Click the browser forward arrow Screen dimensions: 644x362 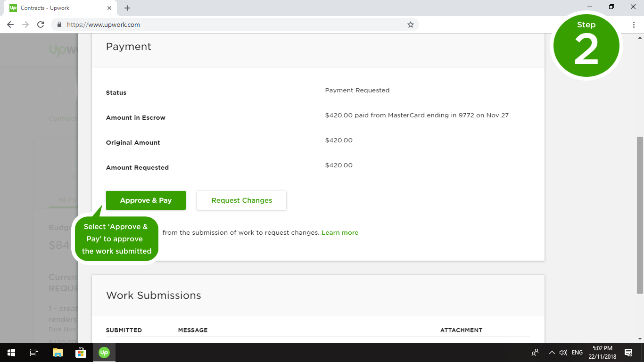point(25,25)
